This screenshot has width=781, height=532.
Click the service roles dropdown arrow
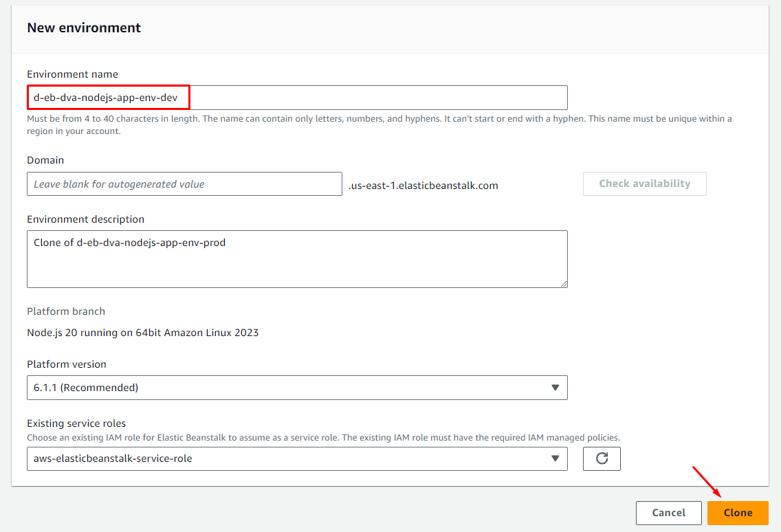[x=555, y=458]
